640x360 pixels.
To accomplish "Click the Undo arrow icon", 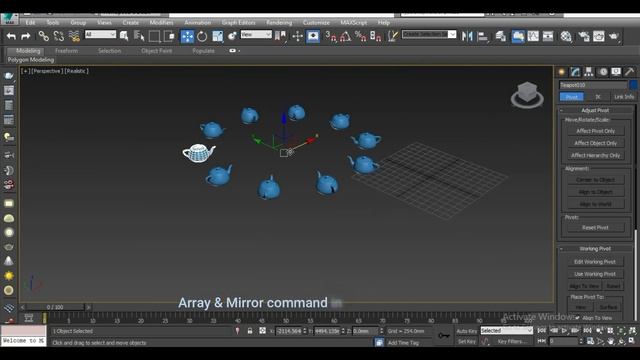I will (11, 36).
